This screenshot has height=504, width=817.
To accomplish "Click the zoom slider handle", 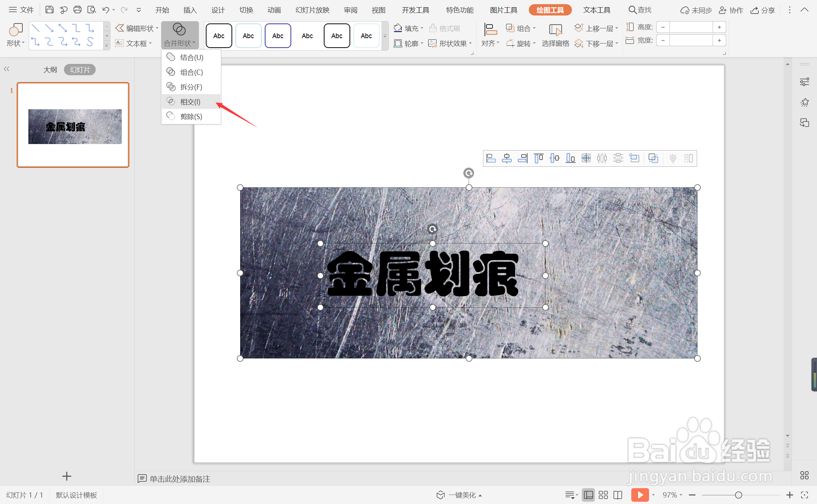I will (x=738, y=495).
